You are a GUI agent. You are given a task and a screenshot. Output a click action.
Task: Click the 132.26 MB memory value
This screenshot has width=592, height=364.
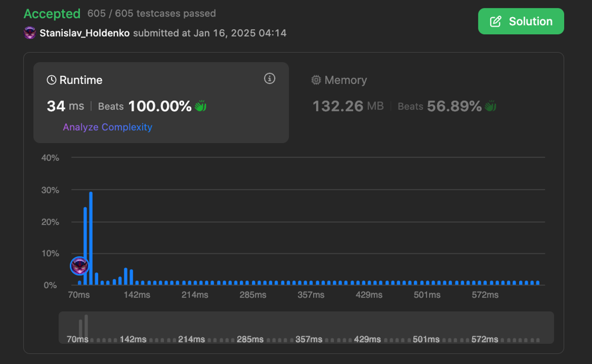[x=348, y=106]
